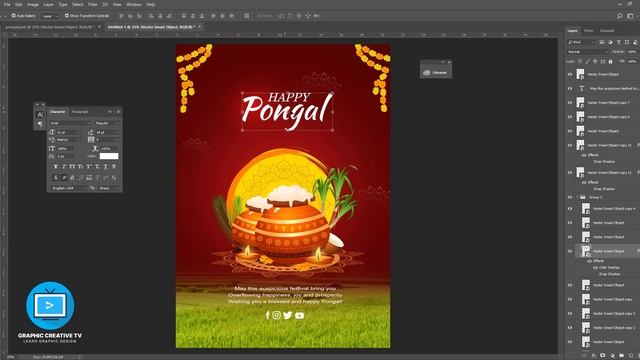Hide the Group 2 layer group
640x360 pixels.
click(570, 197)
